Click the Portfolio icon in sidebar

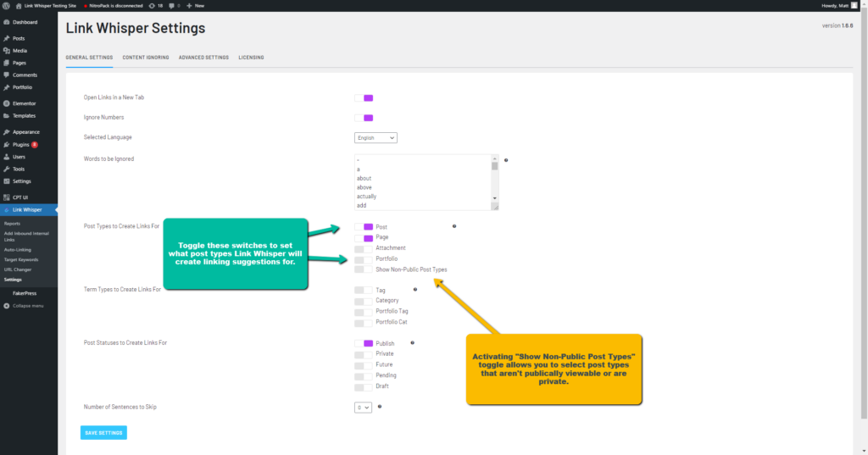7,87
